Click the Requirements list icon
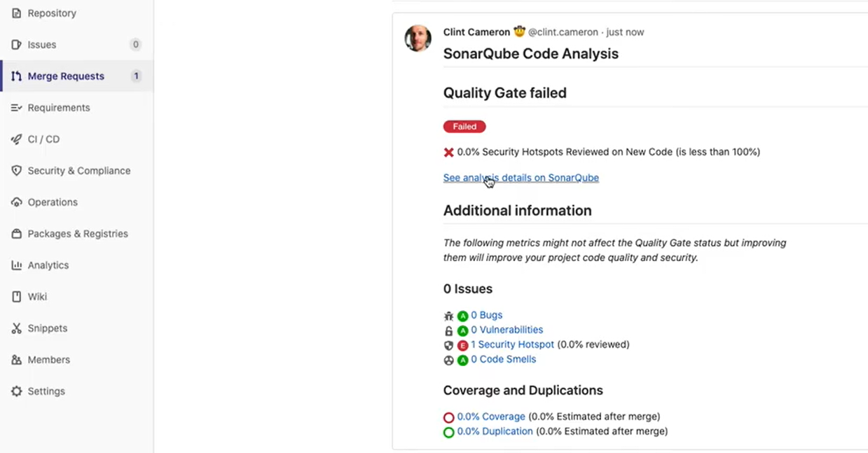 point(17,108)
